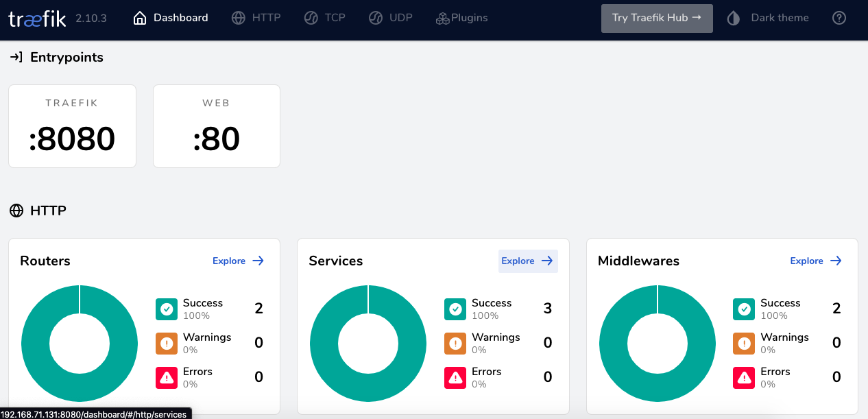Click the Middlewares errors red triangle icon
The width and height of the screenshot is (868, 419).
pyautogui.click(x=744, y=378)
